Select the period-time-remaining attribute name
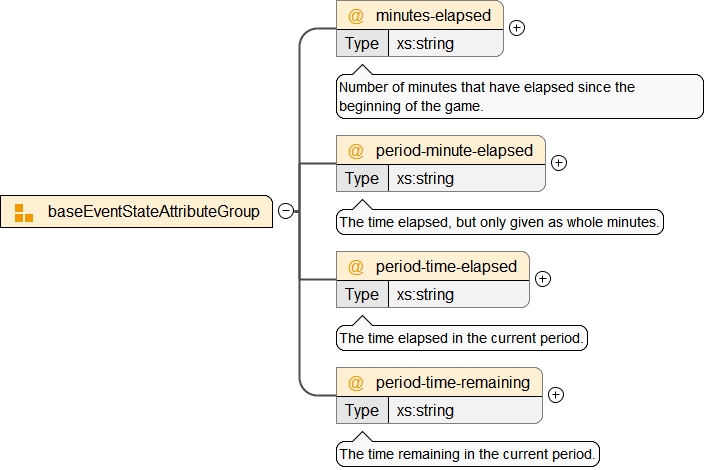The image size is (711, 470). [453, 382]
